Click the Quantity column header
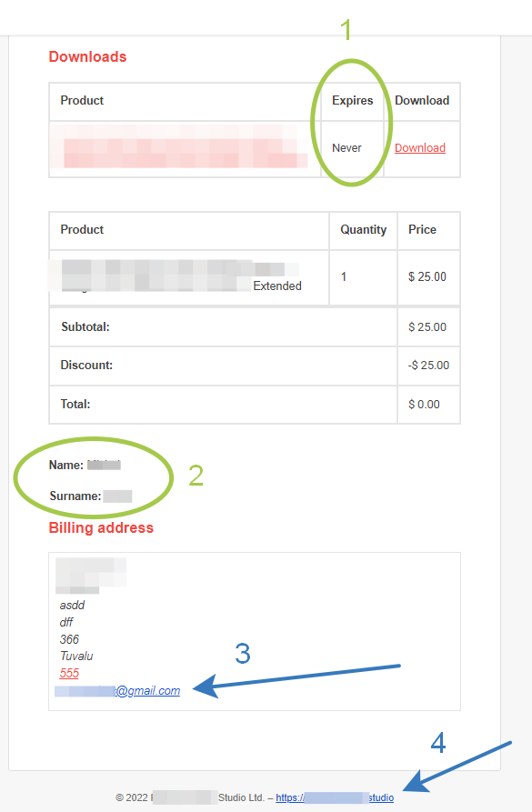This screenshot has height=812, width=532. (x=363, y=229)
